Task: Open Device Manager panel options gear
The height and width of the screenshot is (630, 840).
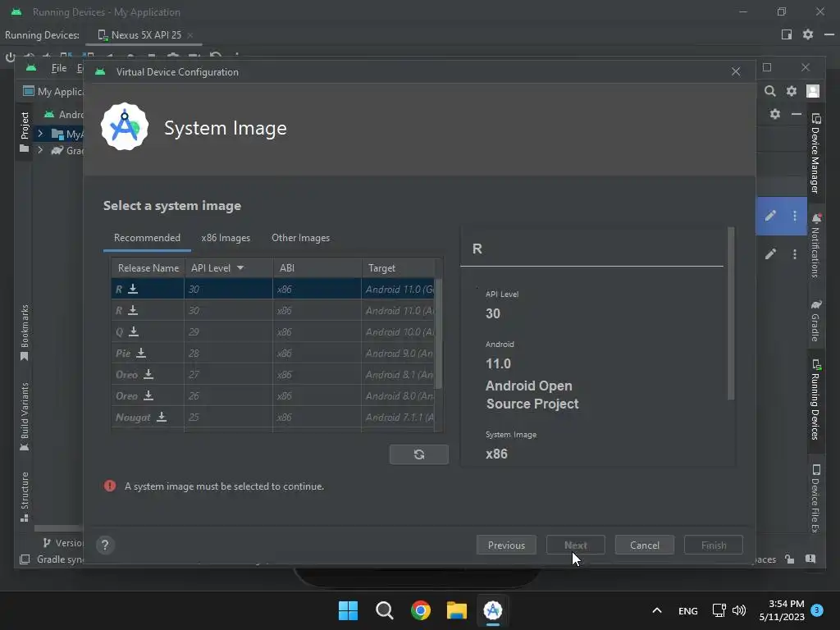Action: click(774, 113)
